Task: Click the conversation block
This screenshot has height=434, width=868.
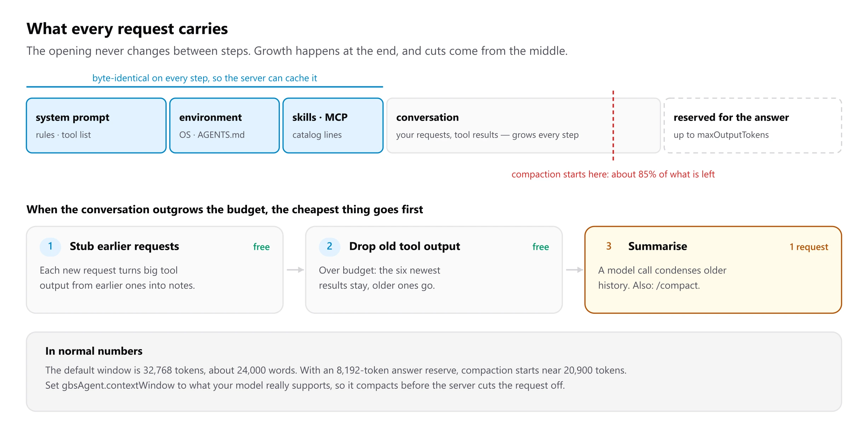Action: [523, 126]
